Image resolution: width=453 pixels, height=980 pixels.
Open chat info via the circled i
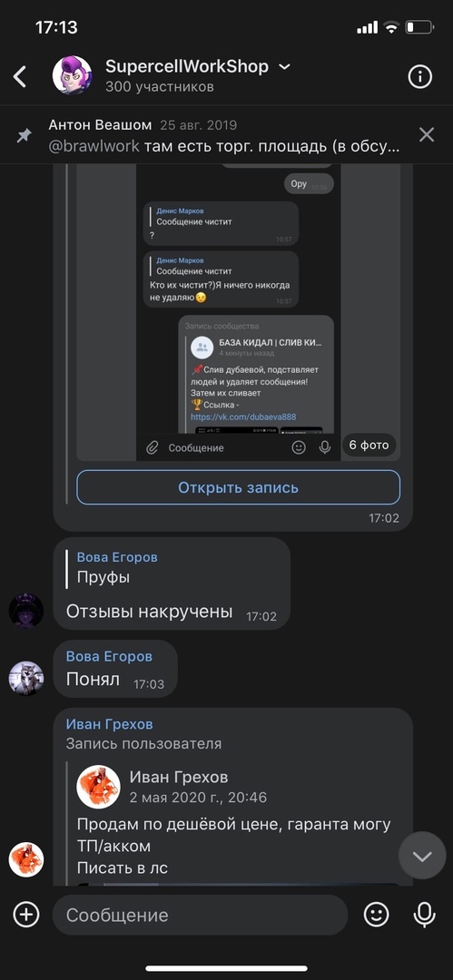click(419, 77)
